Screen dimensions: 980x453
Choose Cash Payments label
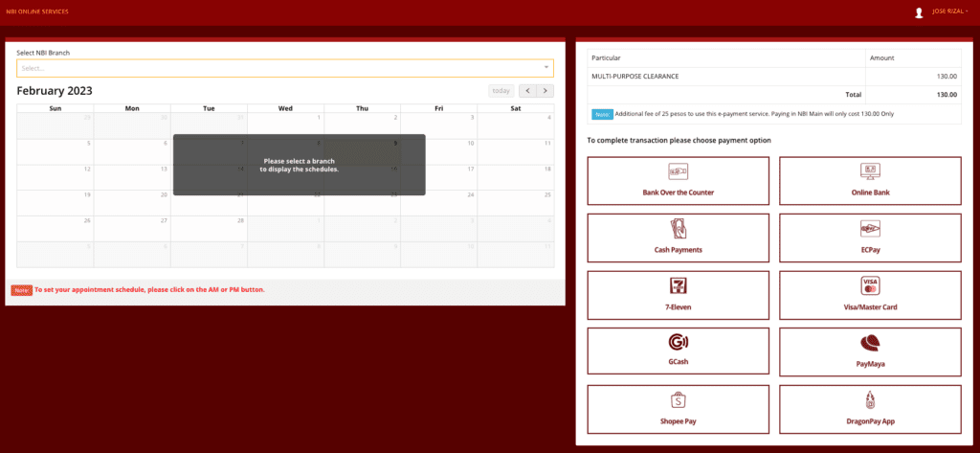(679, 250)
